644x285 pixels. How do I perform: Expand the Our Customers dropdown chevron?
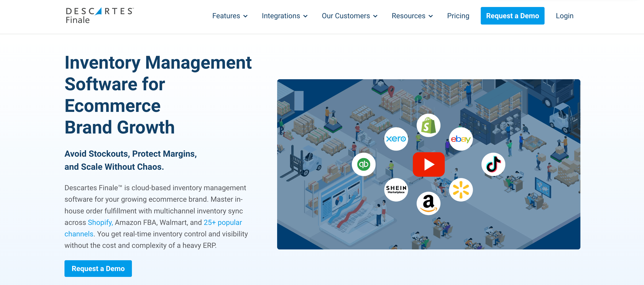click(x=375, y=16)
